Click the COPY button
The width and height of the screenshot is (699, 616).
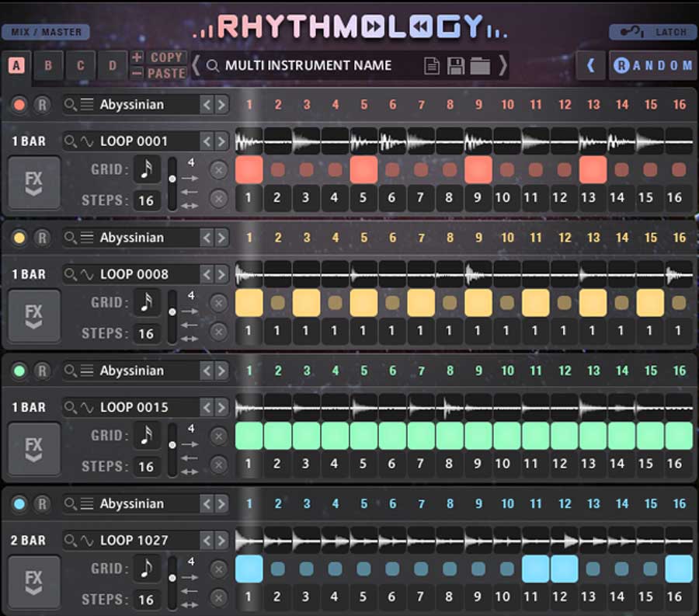pos(166,57)
